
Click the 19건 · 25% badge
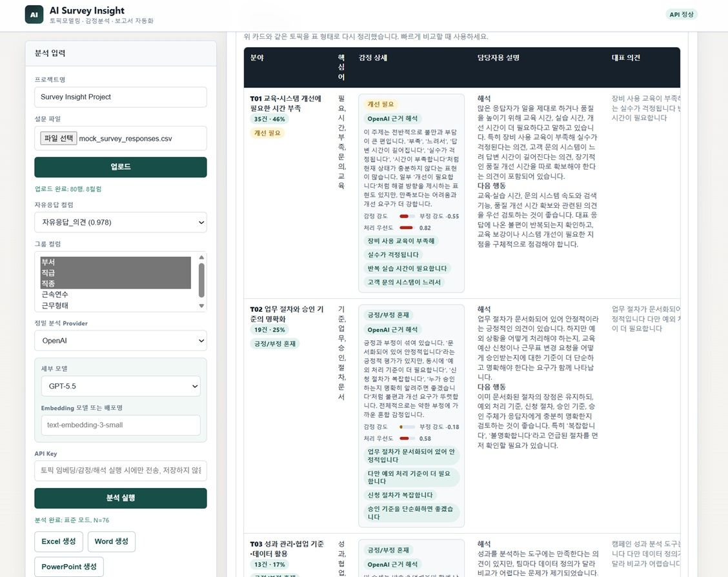(x=269, y=330)
